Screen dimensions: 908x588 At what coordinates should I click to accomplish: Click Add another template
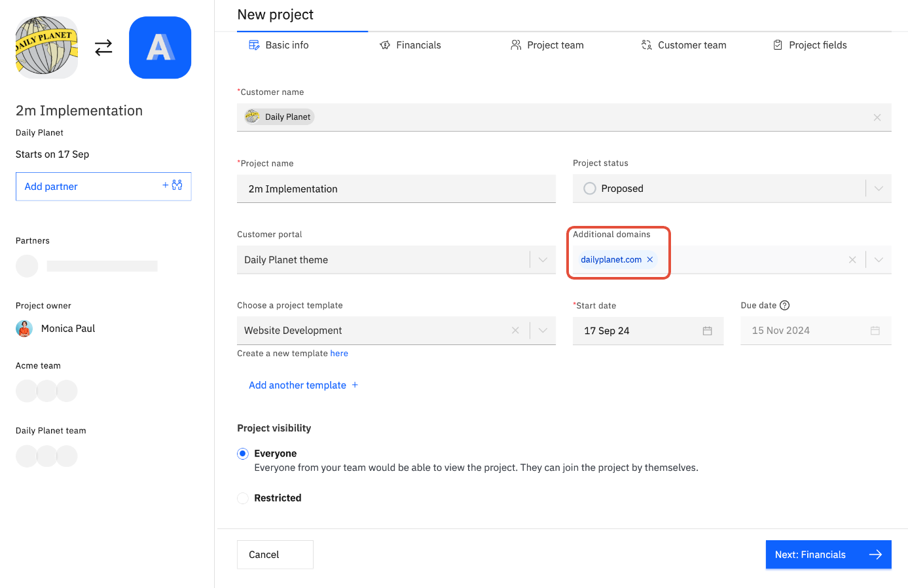(303, 385)
